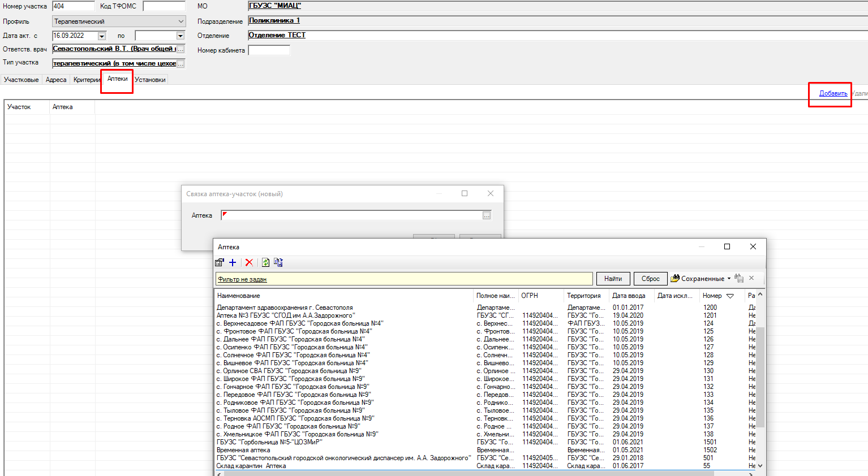
Task: Open the по date picker arrow
Action: click(181, 36)
